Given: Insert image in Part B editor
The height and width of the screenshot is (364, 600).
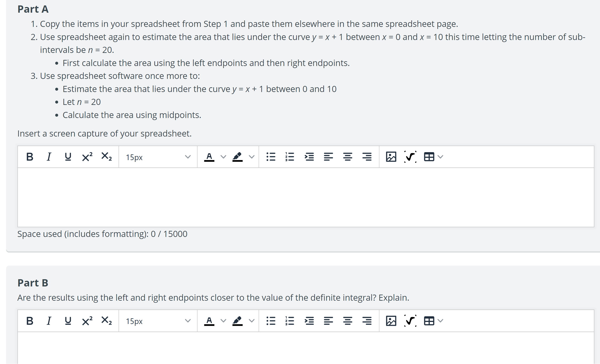Looking at the screenshot, I should (x=391, y=321).
